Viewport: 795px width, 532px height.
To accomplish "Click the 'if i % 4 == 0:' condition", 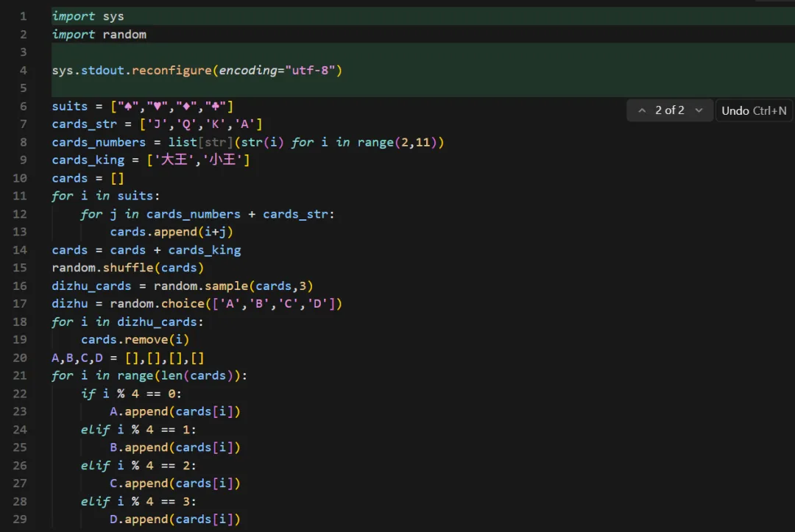I will tap(131, 394).
